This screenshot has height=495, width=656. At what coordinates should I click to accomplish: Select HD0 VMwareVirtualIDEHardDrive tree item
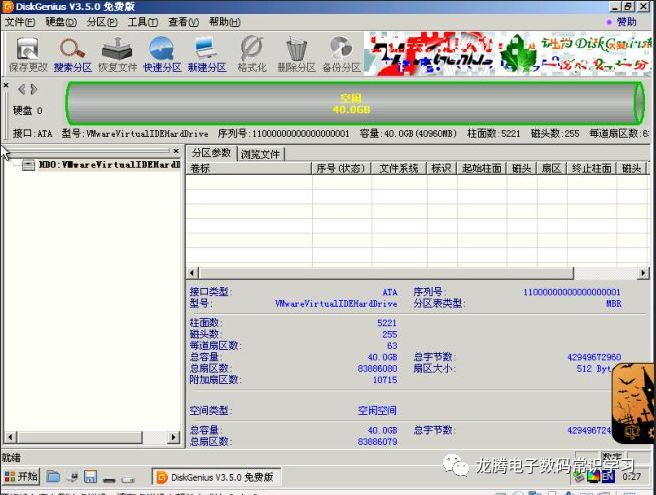[109, 165]
